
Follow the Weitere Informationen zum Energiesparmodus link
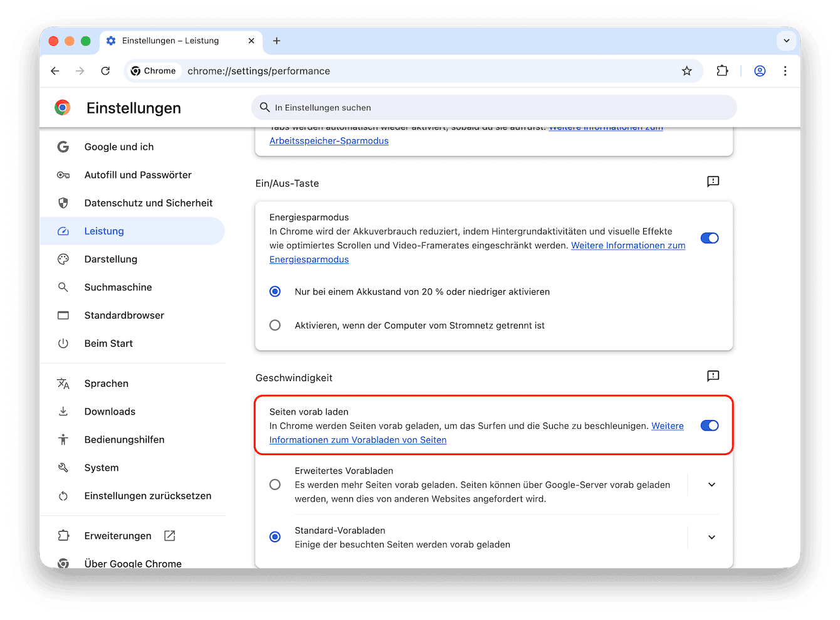pos(627,245)
